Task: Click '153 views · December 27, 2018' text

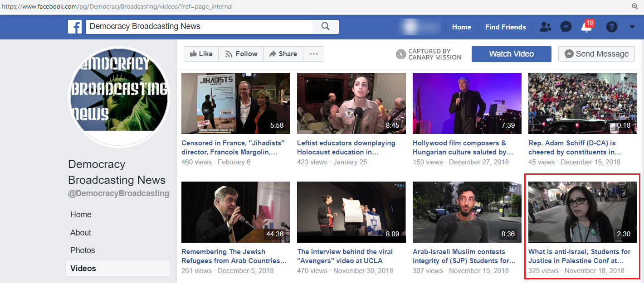Action: click(461, 162)
